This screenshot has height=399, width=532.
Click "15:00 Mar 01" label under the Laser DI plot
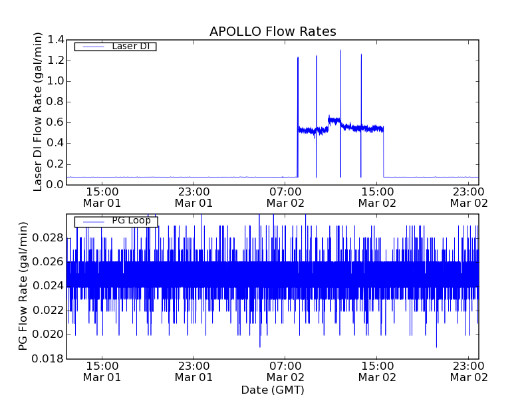102,198
